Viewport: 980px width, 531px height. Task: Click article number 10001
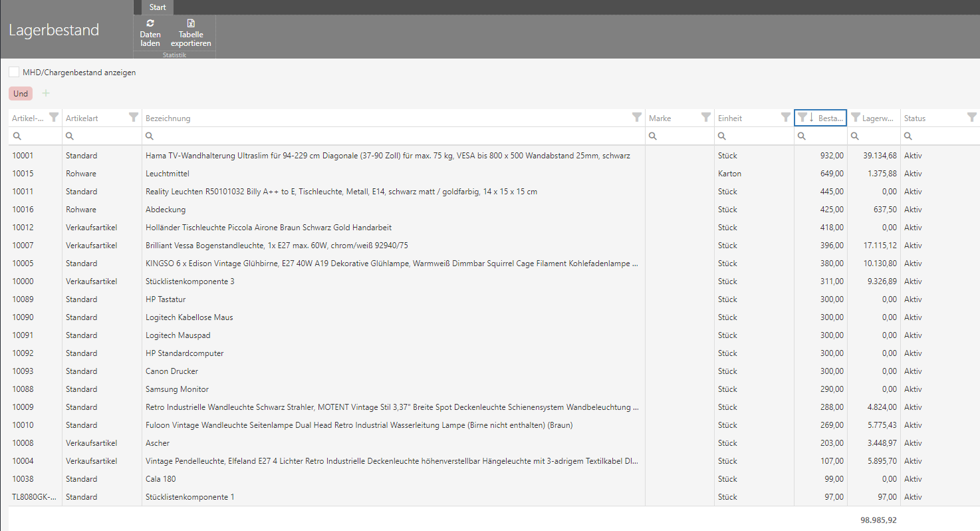(23, 156)
